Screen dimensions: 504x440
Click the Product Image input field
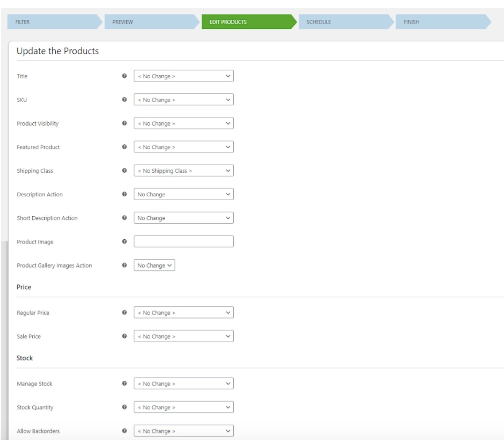(183, 242)
